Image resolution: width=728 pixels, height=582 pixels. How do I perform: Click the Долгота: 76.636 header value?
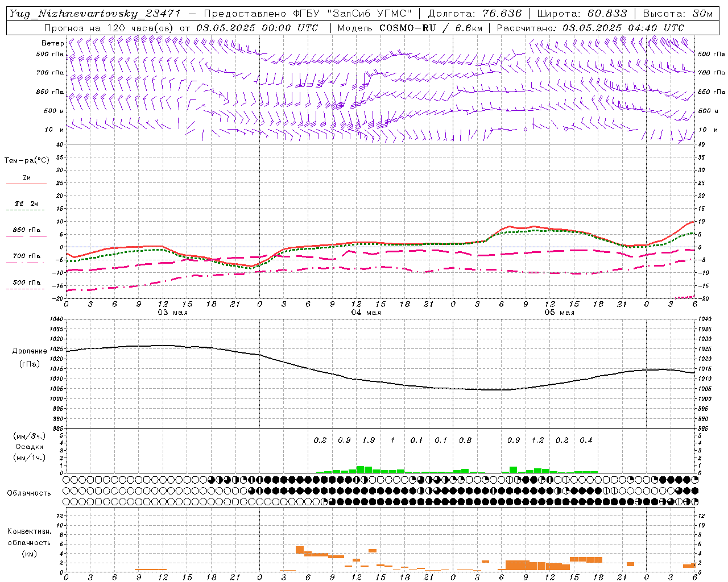point(475,14)
